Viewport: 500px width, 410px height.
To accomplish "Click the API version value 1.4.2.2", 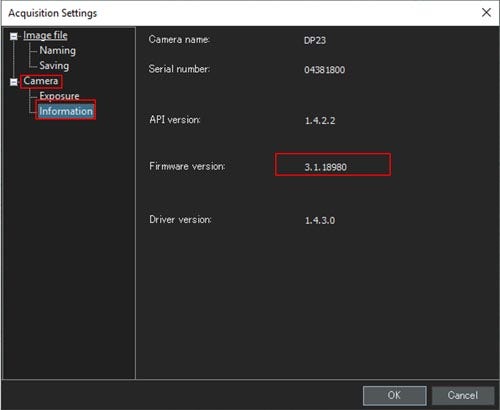I will click(320, 121).
